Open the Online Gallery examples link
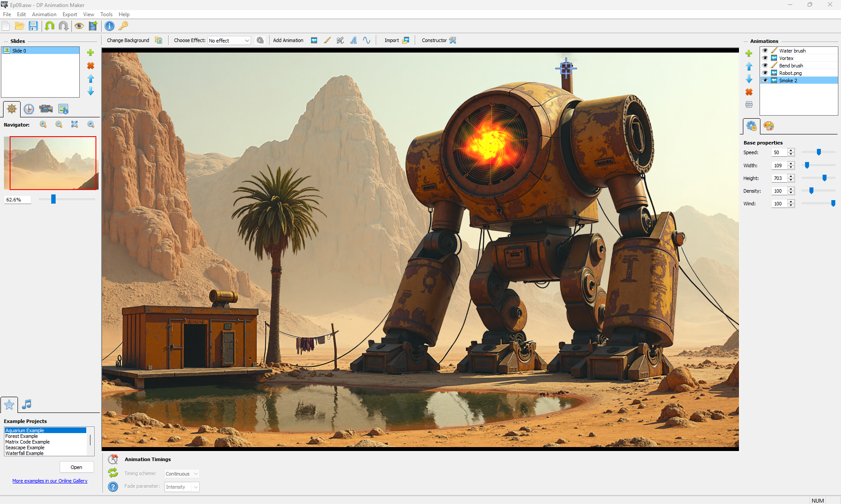 coord(50,481)
